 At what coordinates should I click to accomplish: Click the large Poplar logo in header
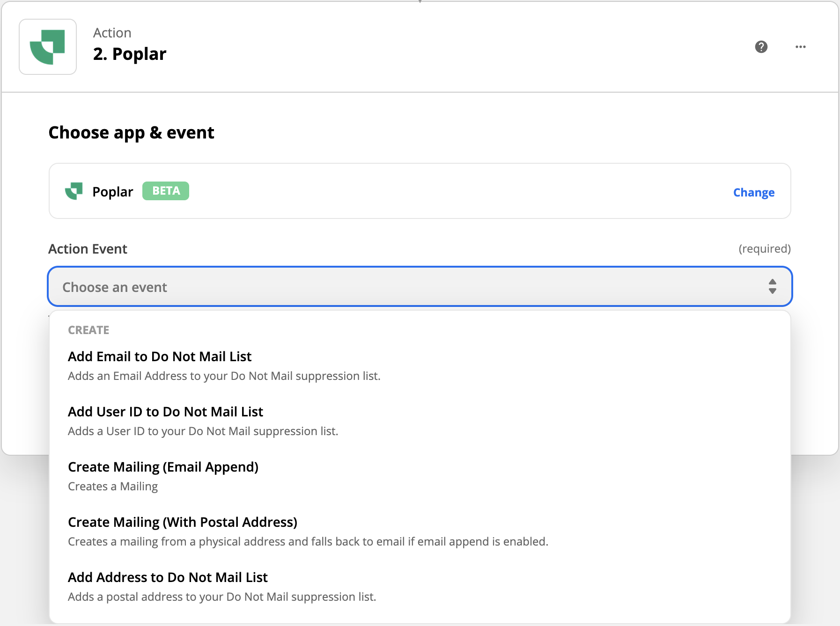click(x=48, y=47)
